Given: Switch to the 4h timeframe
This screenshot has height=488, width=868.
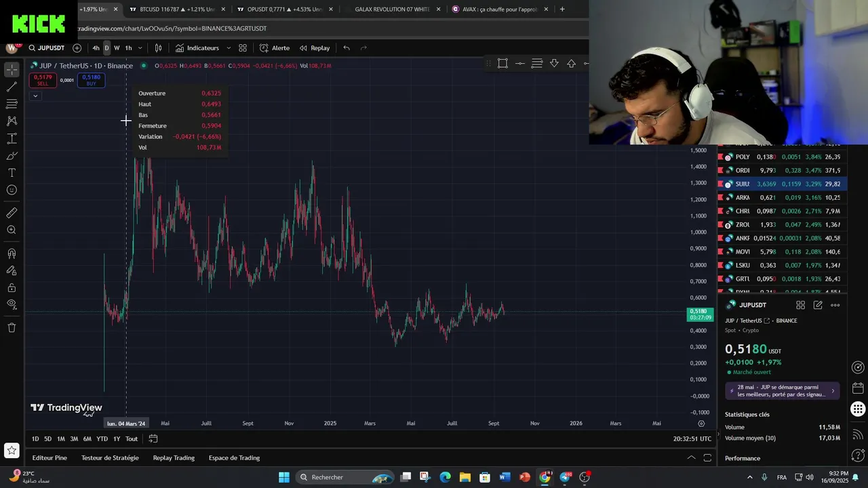Looking at the screenshot, I should point(96,48).
